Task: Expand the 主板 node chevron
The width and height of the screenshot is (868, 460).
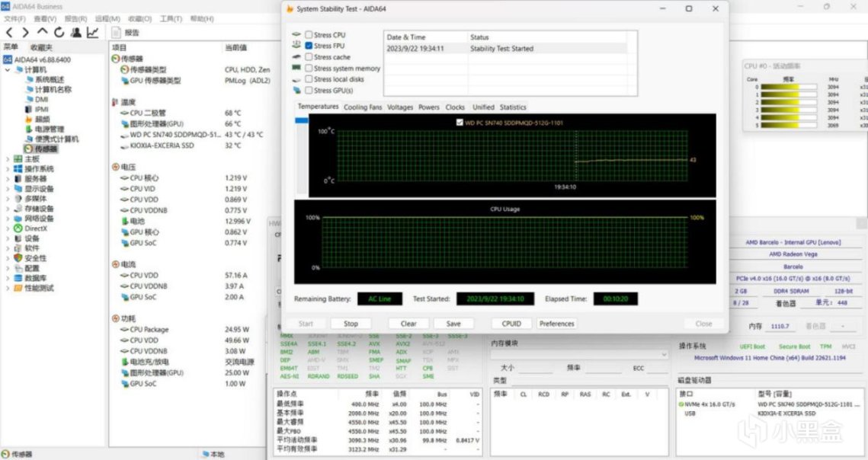Action: [8, 159]
